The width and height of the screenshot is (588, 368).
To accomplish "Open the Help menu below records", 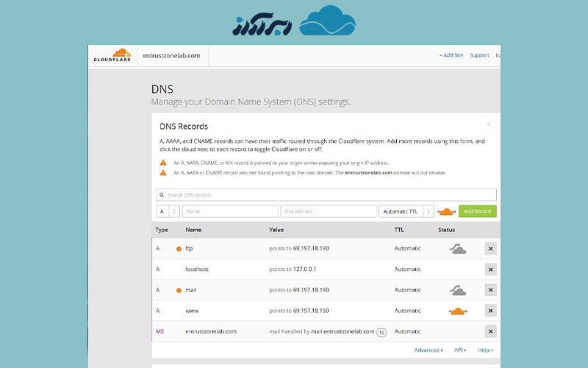I will [485, 350].
